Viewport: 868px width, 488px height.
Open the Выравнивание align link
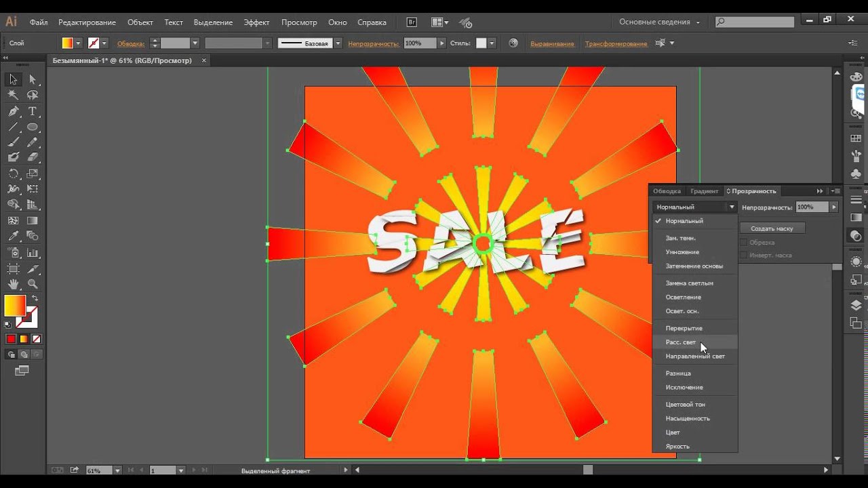tap(552, 43)
